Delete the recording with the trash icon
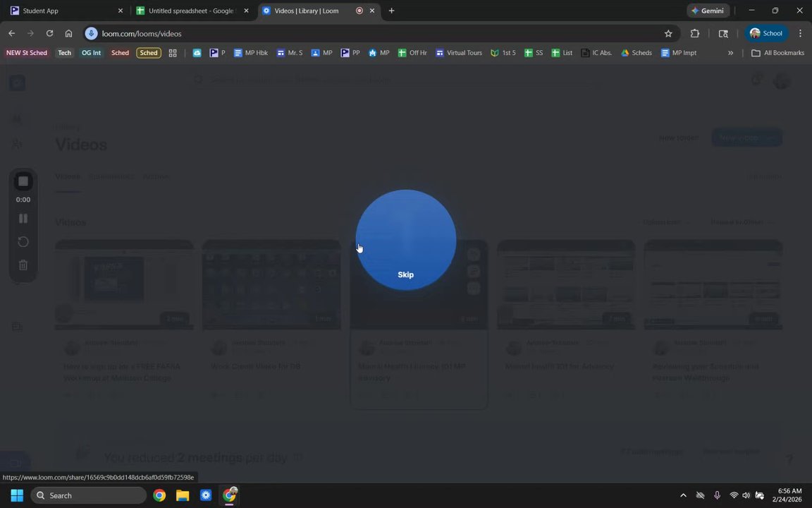The width and height of the screenshot is (812, 508). pyautogui.click(x=23, y=265)
